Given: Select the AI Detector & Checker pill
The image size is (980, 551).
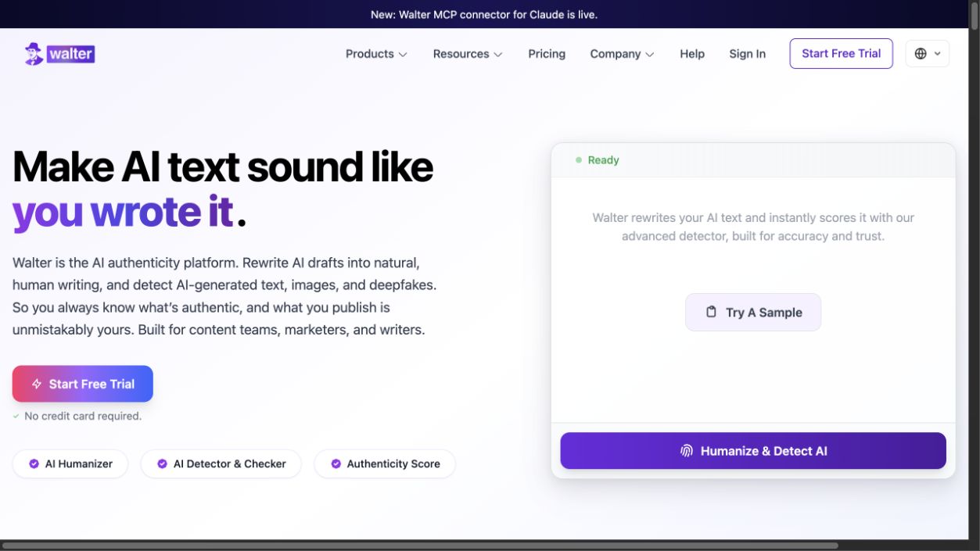Looking at the screenshot, I should tap(221, 463).
